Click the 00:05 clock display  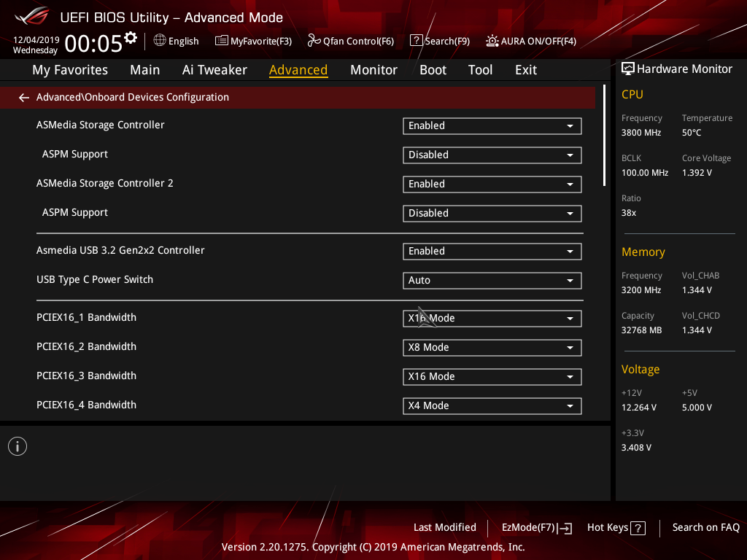point(93,43)
